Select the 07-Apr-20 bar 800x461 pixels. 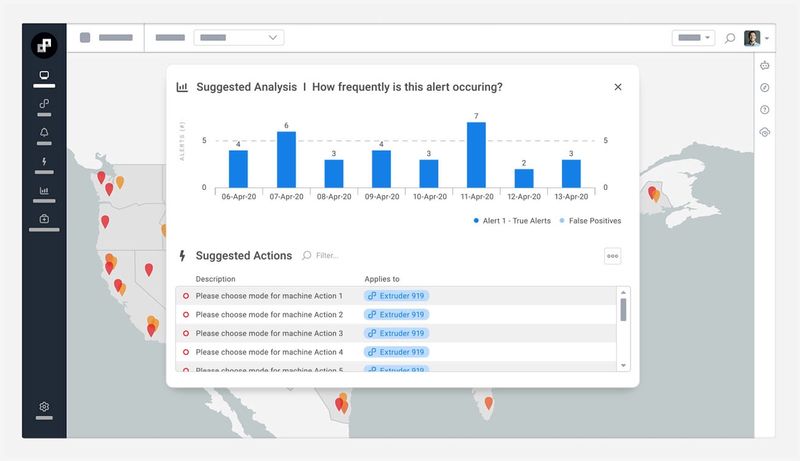point(286,160)
